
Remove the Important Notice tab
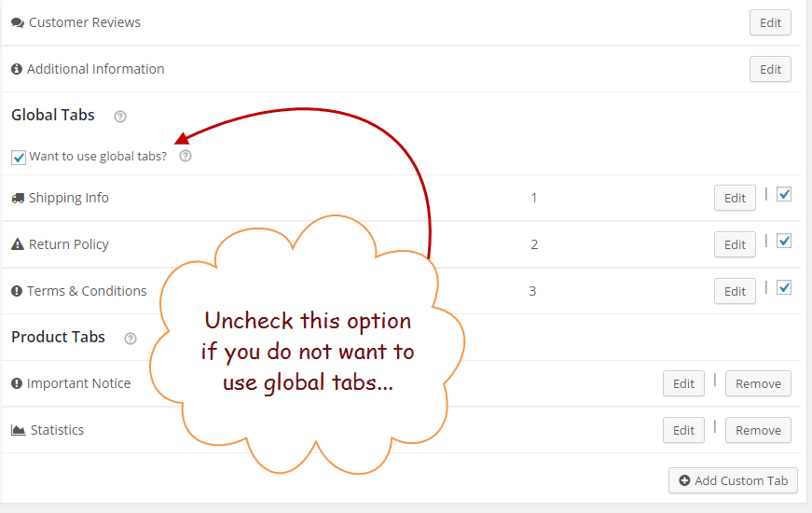click(x=758, y=383)
